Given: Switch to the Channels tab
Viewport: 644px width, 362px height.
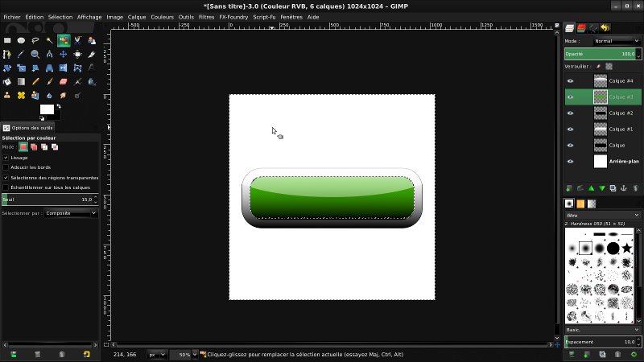Looking at the screenshot, I should [x=581, y=28].
